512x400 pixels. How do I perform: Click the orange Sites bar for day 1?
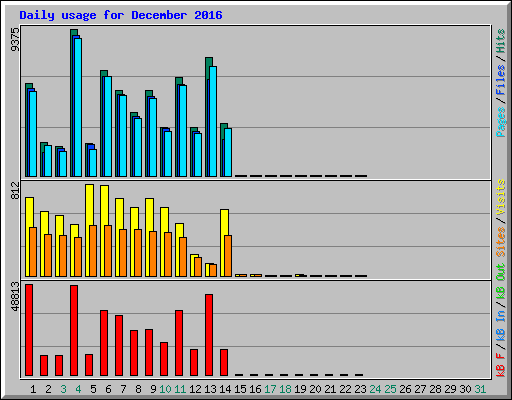[x=33, y=252]
